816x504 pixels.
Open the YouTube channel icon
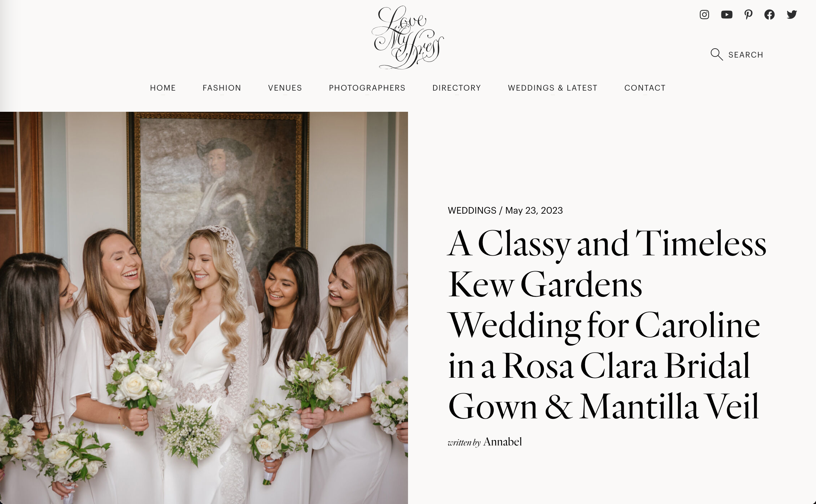(x=726, y=15)
